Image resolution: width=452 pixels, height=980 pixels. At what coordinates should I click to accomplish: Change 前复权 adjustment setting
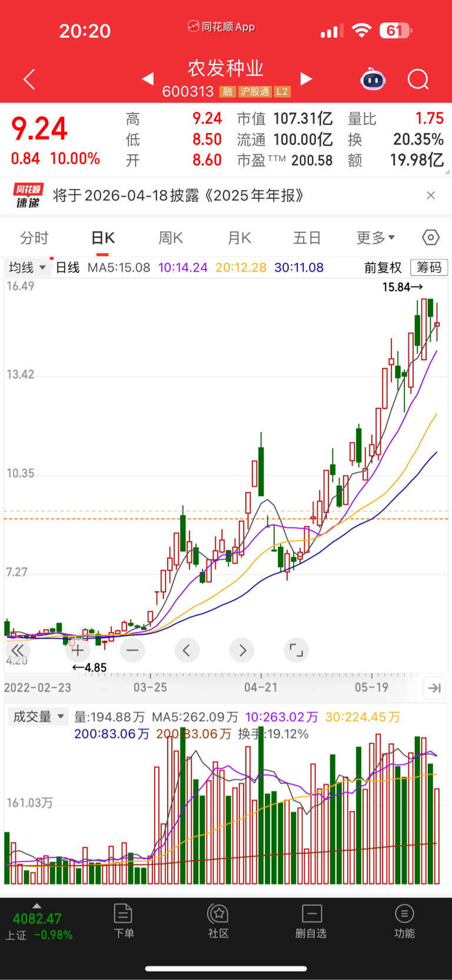[x=383, y=268]
